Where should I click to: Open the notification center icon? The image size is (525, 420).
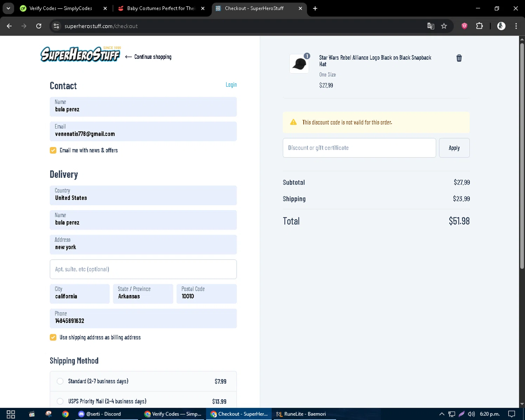click(512, 414)
